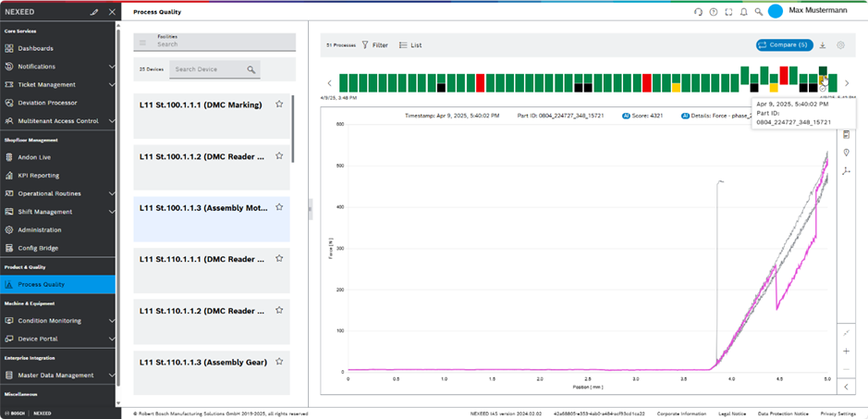
Task: Open the support headset icon in header
Action: pyautogui.click(x=699, y=12)
